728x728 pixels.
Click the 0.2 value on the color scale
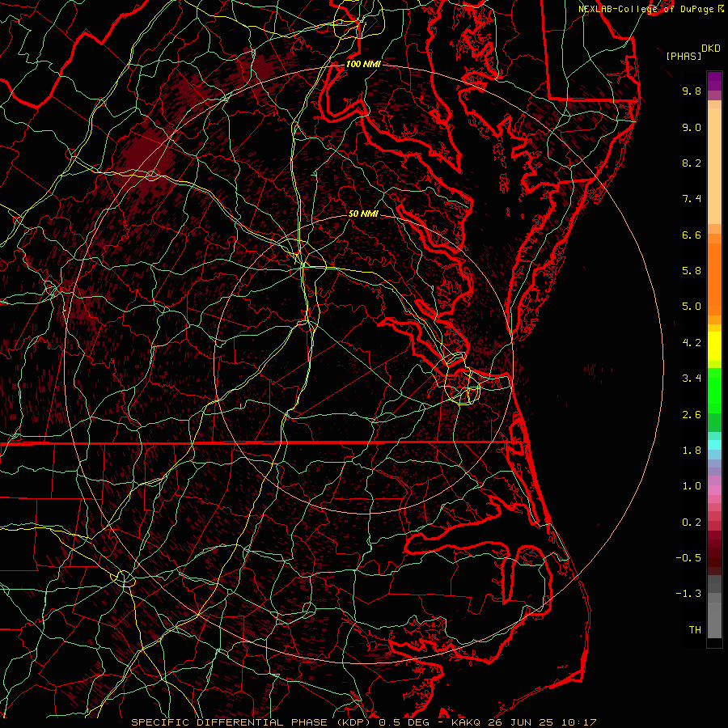pos(692,523)
